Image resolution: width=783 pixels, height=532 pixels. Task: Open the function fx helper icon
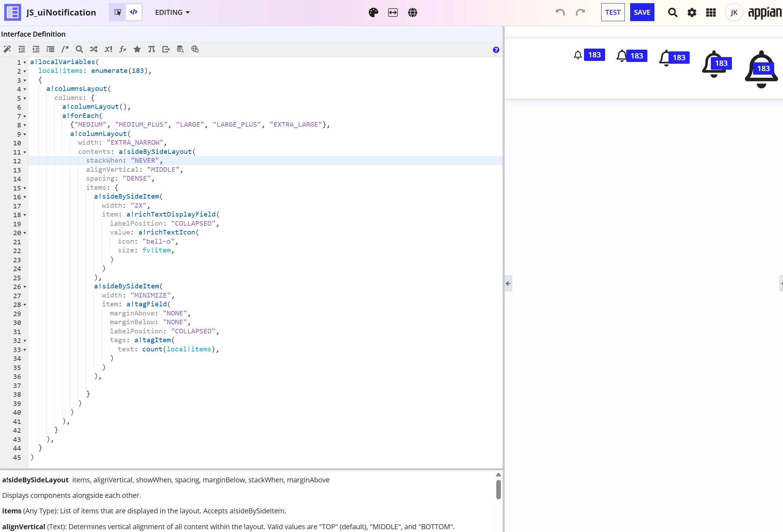[x=123, y=49]
